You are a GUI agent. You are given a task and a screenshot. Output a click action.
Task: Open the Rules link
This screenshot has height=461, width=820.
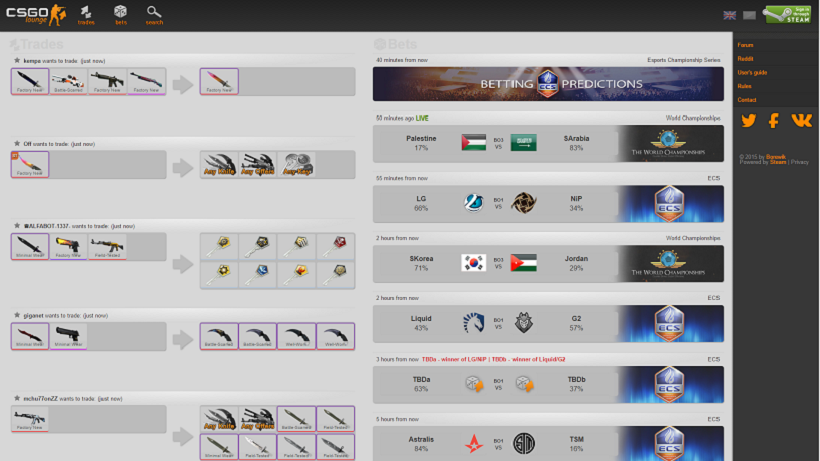(744, 86)
